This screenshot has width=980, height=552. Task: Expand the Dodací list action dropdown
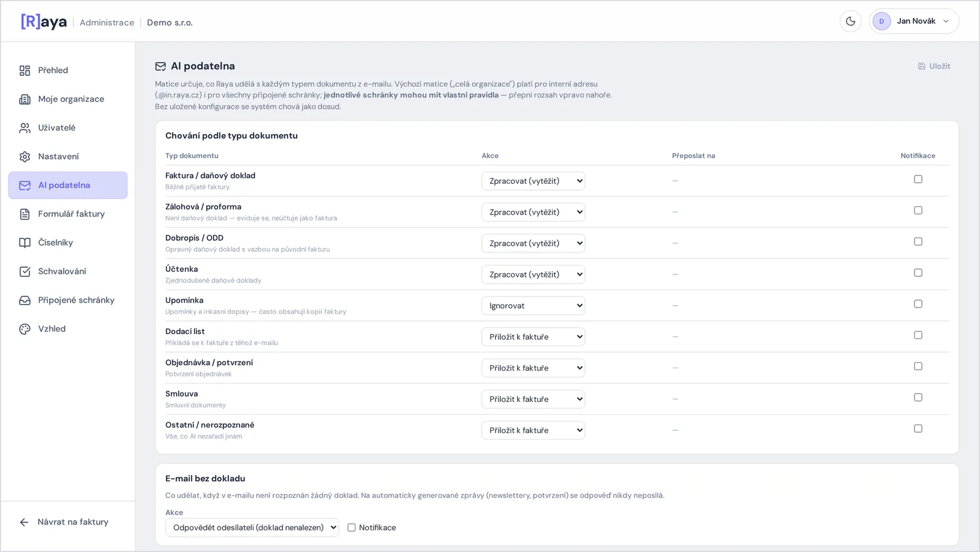533,337
